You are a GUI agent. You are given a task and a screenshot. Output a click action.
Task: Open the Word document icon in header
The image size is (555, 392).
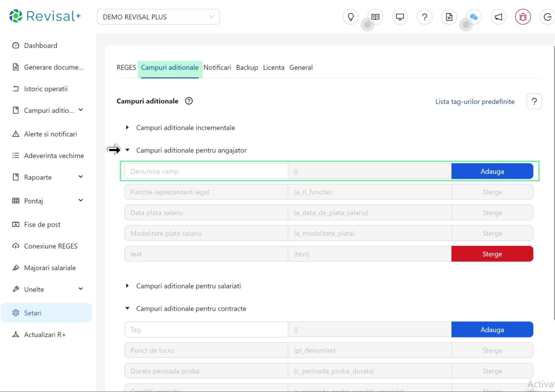point(449,17)
